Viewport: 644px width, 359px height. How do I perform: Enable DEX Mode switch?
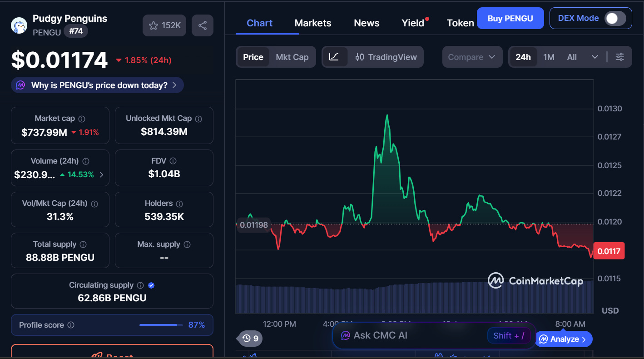click(x=614, y=18)
